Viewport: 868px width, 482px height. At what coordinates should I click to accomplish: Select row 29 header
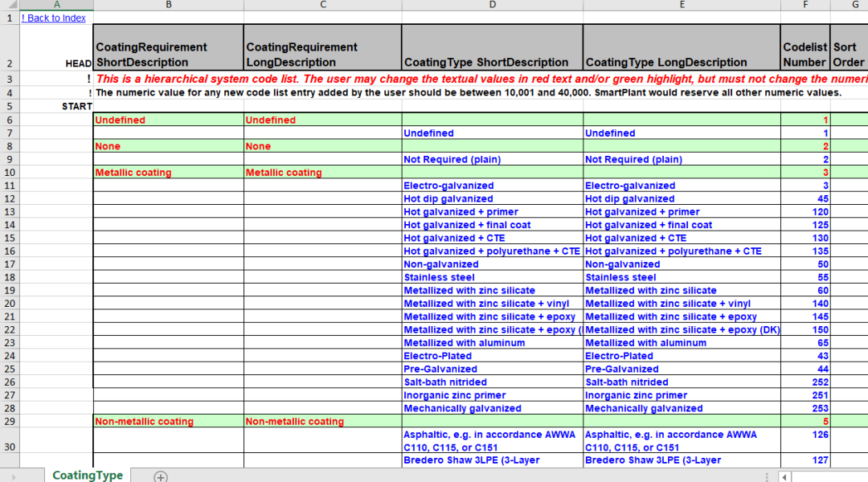10,421
